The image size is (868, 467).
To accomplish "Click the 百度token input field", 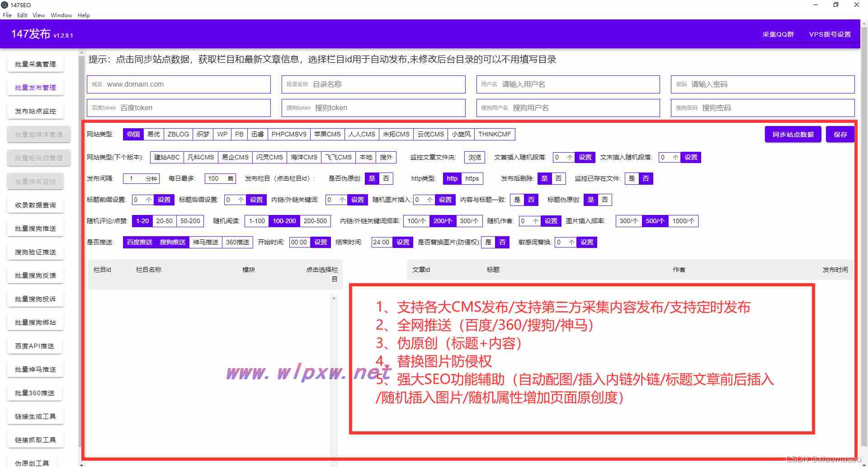I will coord(179,108).
